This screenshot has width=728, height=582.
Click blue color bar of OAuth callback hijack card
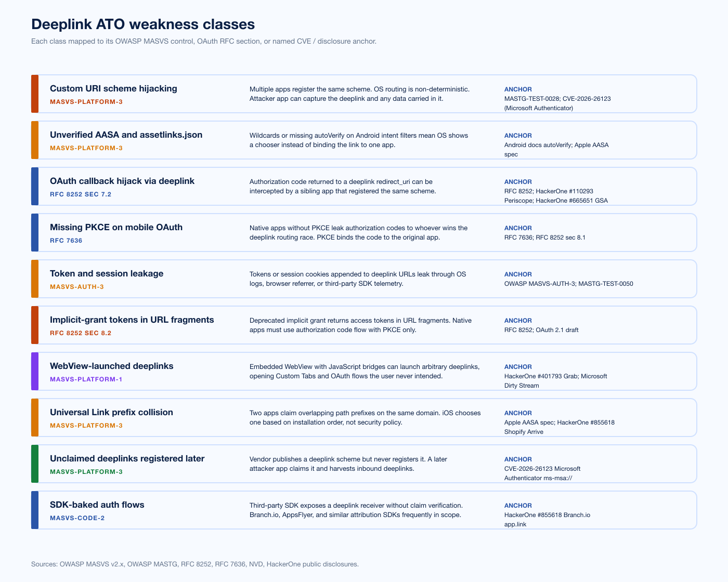click(35, 186)
